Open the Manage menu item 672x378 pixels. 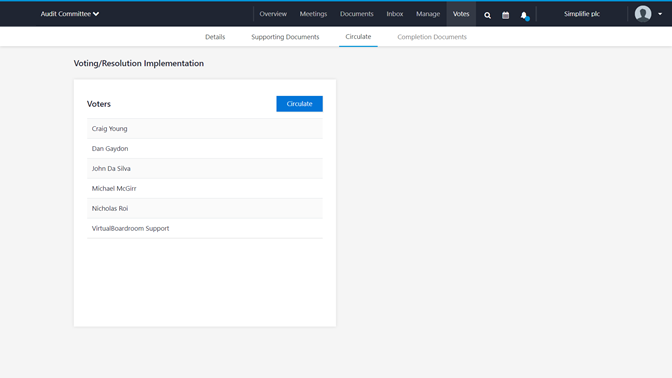428,14
